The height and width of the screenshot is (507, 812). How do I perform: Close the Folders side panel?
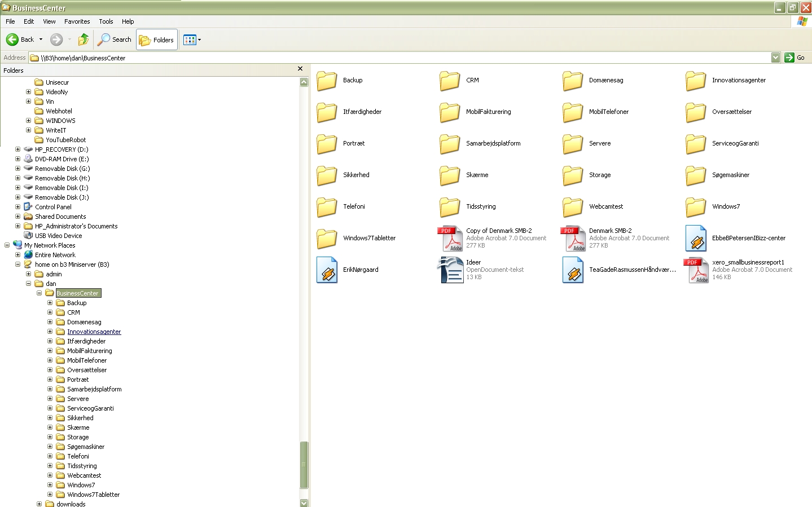tap(300, 69)
